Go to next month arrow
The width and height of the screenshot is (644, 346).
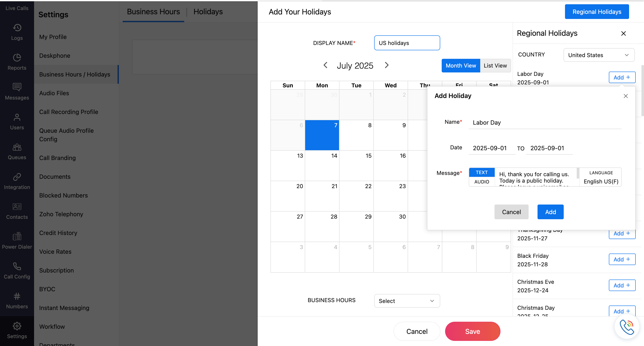[x=387, y=65]
